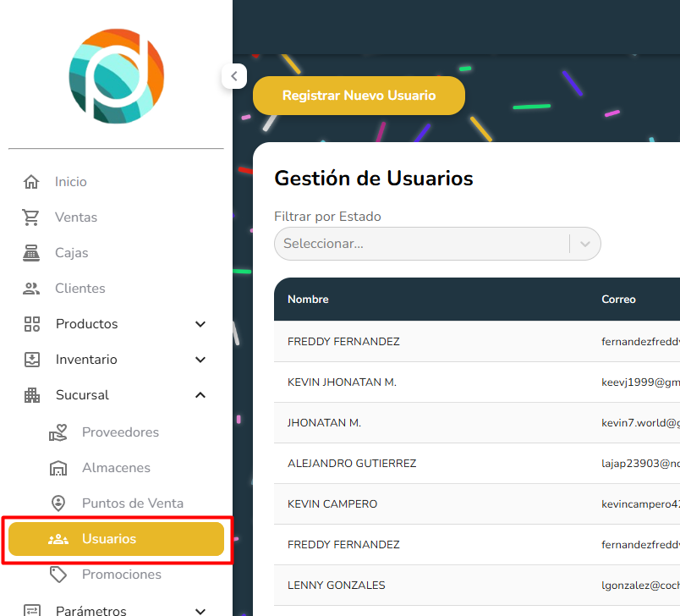Click the Clientes people icon
Screen dimensions: 680x616
click(31, 289)
